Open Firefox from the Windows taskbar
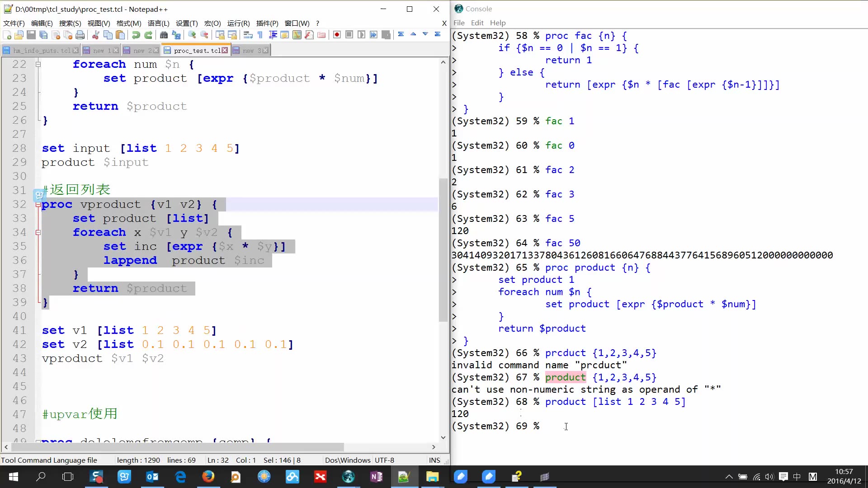 coord(208,476)
